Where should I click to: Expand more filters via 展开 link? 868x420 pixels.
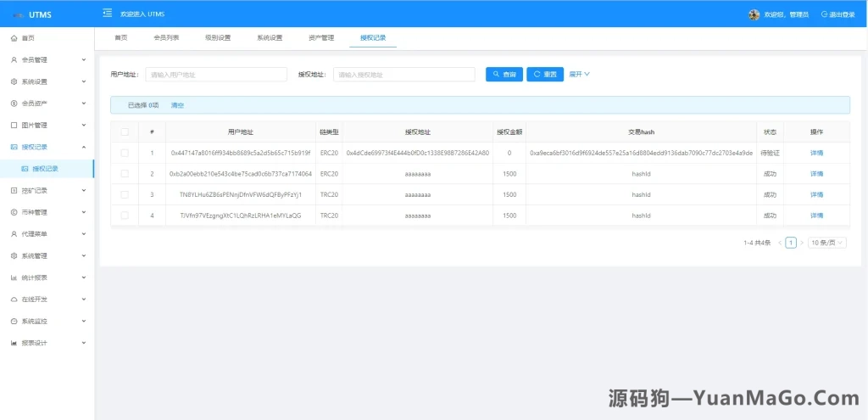579,75
